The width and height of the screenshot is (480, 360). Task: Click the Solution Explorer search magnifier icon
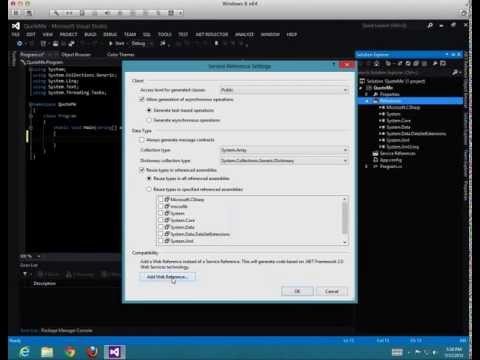tap(454, 72)
